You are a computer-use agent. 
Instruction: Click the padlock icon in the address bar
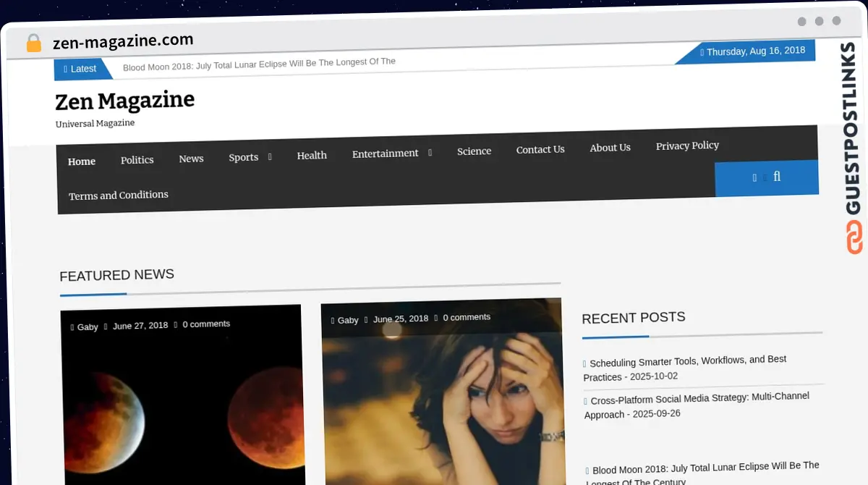tap(33, 42)
